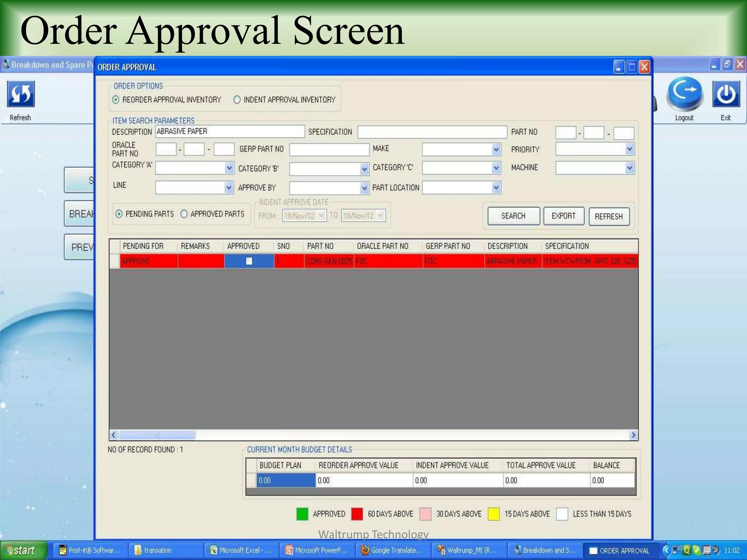Open the Priority dropdown list

630,149
